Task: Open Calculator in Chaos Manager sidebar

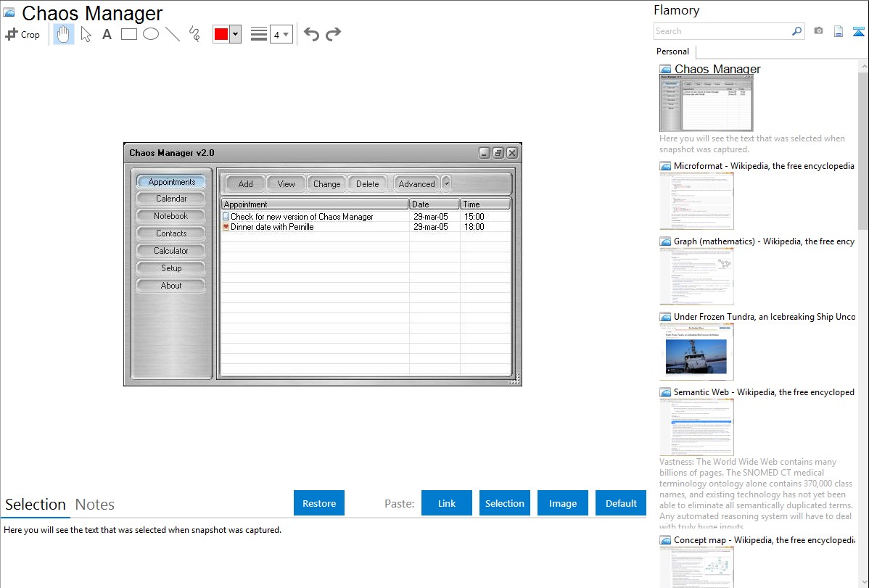Action: pos(171,251)
